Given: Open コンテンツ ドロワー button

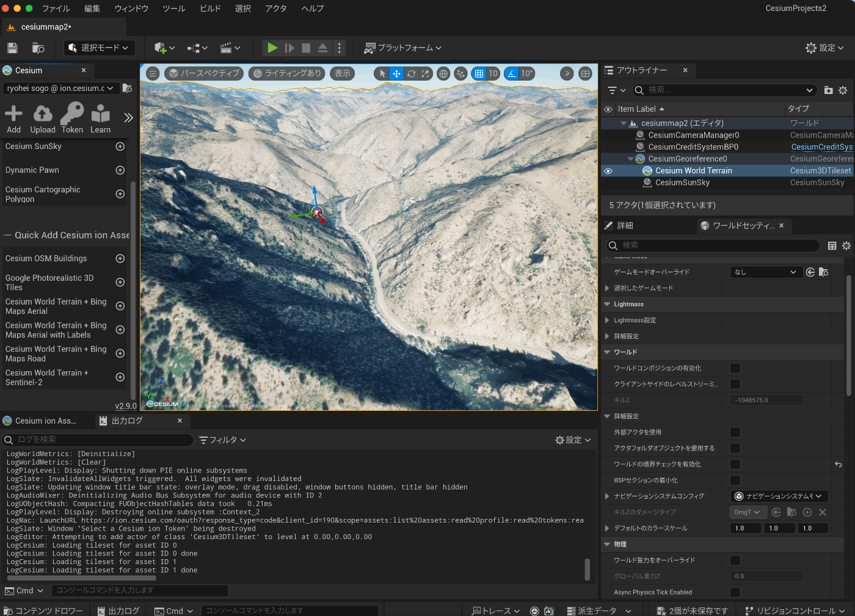Looking at the screenshot, I should (x=43, y=611).
